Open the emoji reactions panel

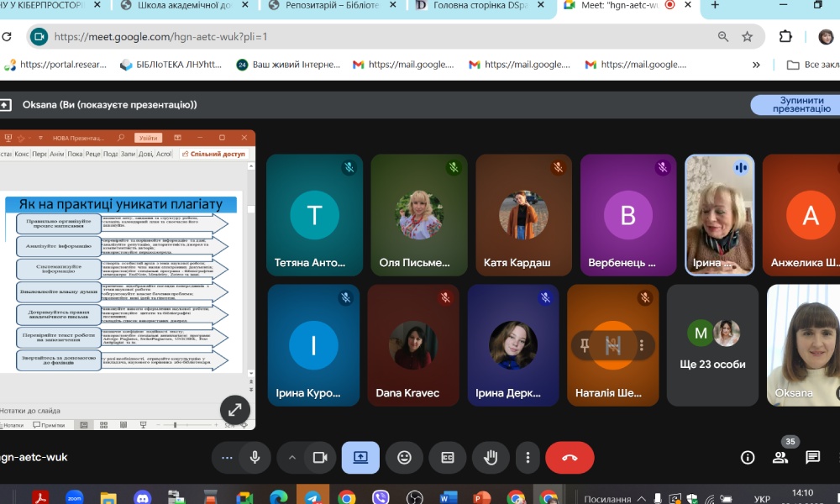pyautogui.click(x=404, y=458)
